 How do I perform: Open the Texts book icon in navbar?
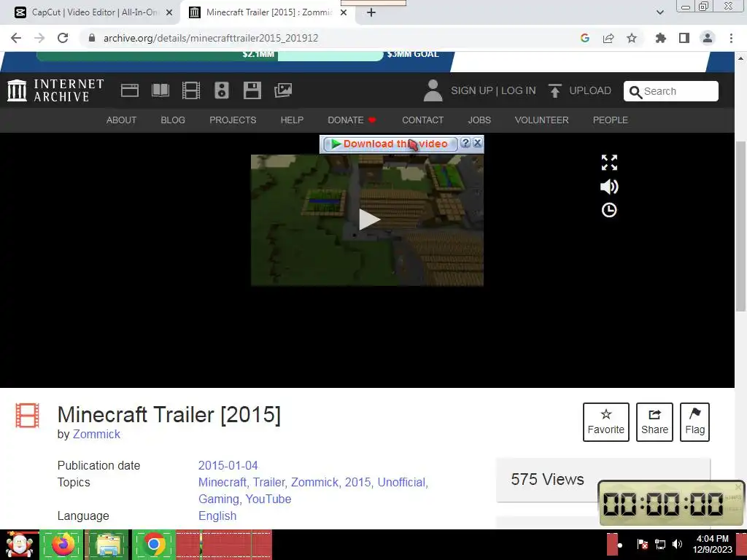[160, 90]
